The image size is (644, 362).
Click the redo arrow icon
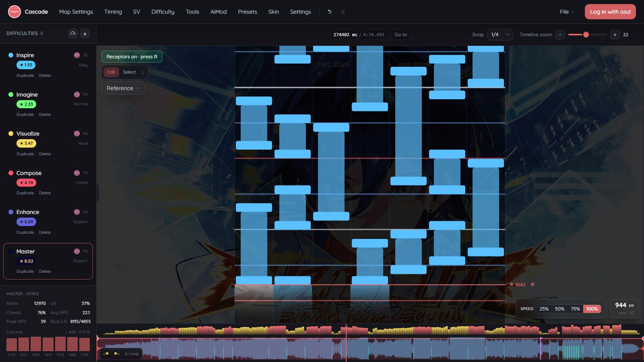point(343,12)
